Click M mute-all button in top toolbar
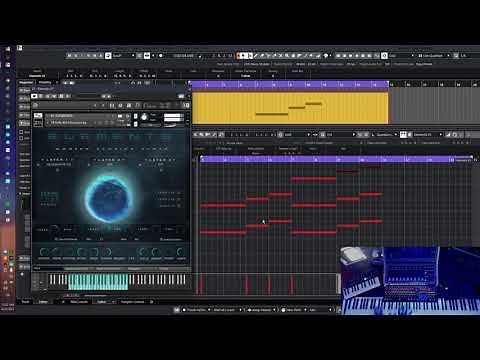Image resolution: width=480 pixels, height=360 pixels. tap(69, 55)
